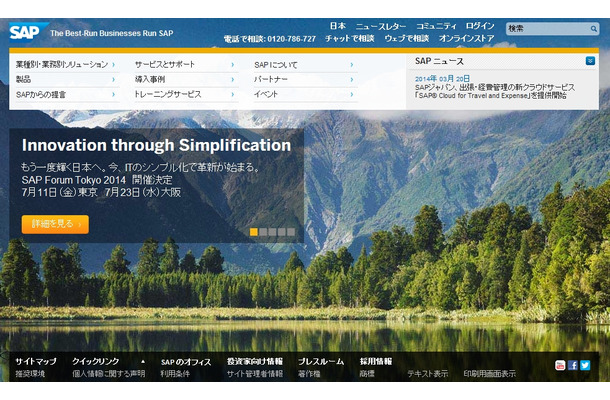
Task: Click the ログイン link
Action: (480, 26)
